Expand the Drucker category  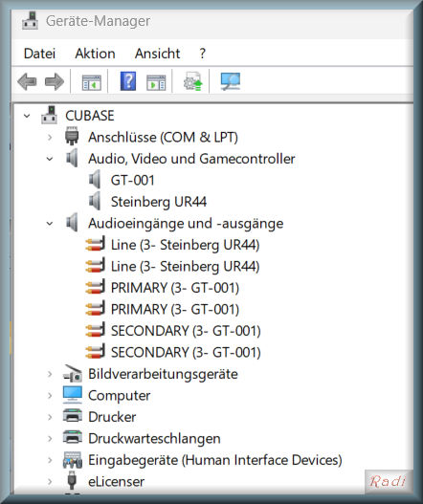pos(50,417)
